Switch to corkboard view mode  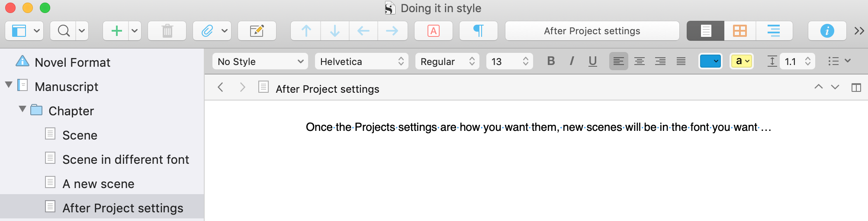click(x=740, y=31)
